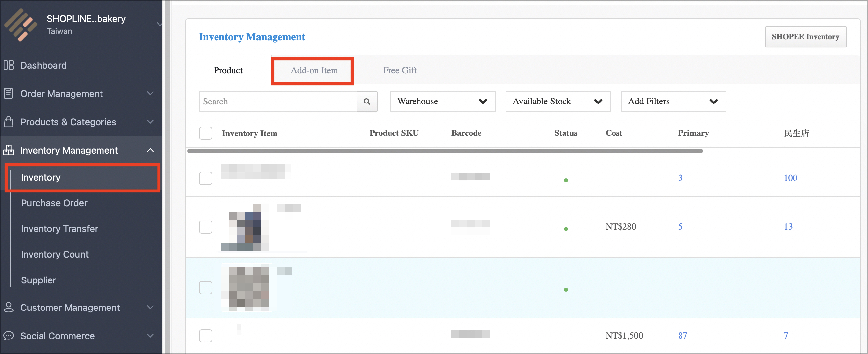The height and width of the screenshot is (354, 868).
Task: Open the Available Stock dropdown
Action: point(558,102)
